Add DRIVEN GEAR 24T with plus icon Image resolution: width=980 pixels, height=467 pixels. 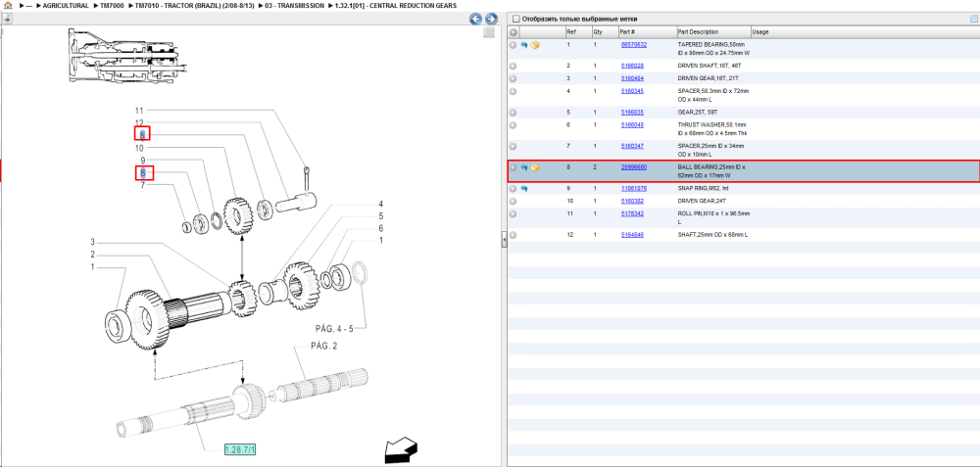coord(514,201)
